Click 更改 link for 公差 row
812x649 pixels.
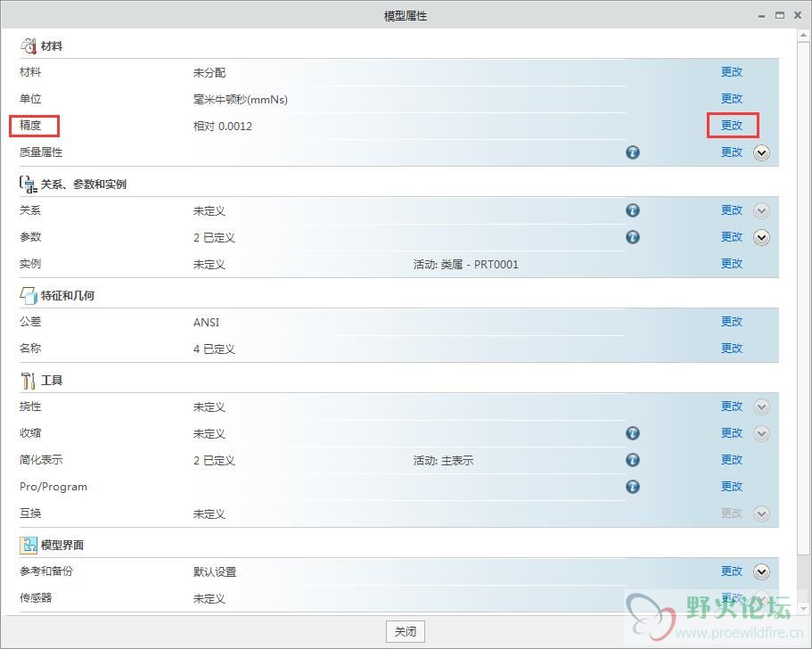click(x=732, y=322)
